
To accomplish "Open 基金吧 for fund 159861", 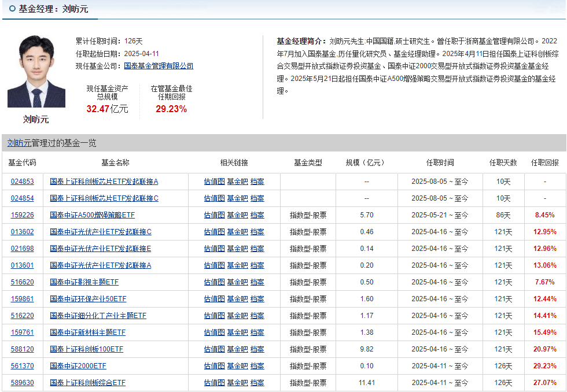I will [237, 299].
